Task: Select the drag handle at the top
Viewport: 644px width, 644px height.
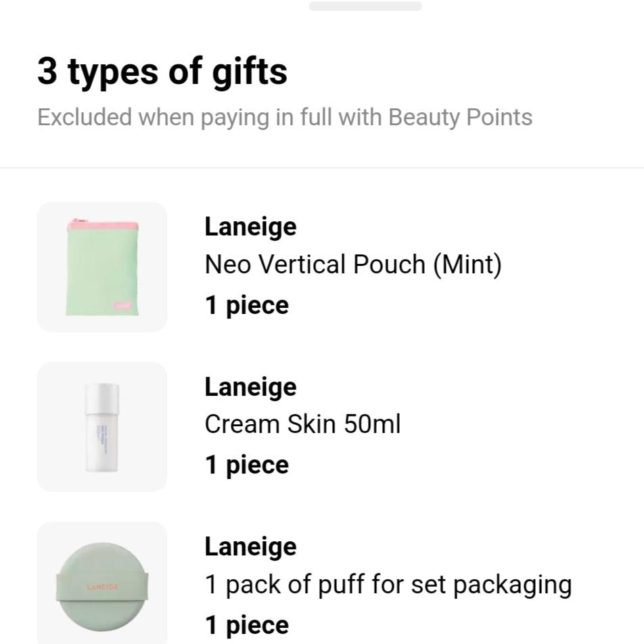Action: (x=365, y=7)
